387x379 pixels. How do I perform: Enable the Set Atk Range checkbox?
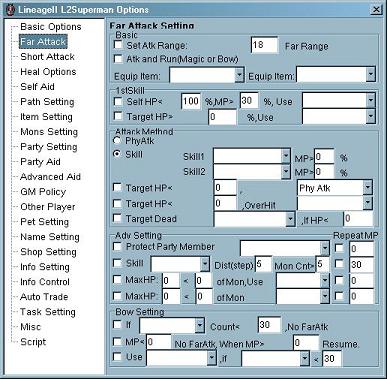point(118,45)
